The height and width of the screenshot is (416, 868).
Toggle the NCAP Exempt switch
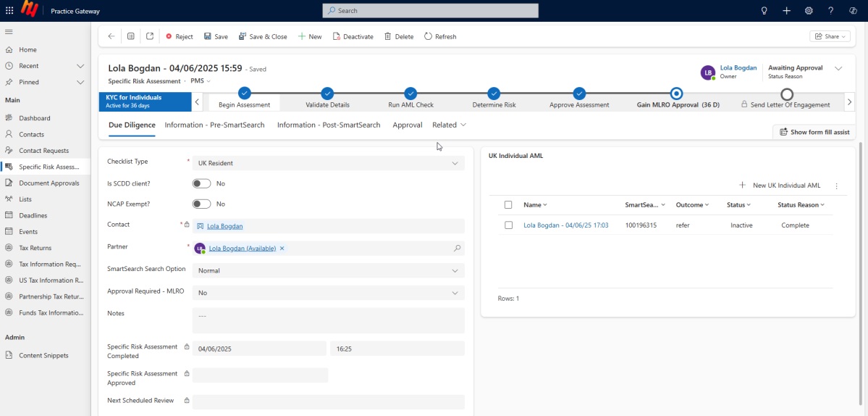(201, 204)
